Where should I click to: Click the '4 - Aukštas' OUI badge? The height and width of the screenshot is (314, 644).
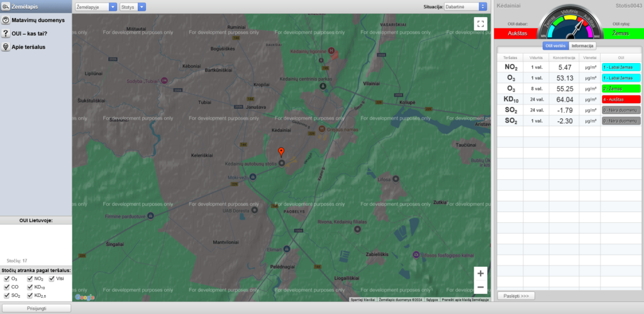point(621,99)
